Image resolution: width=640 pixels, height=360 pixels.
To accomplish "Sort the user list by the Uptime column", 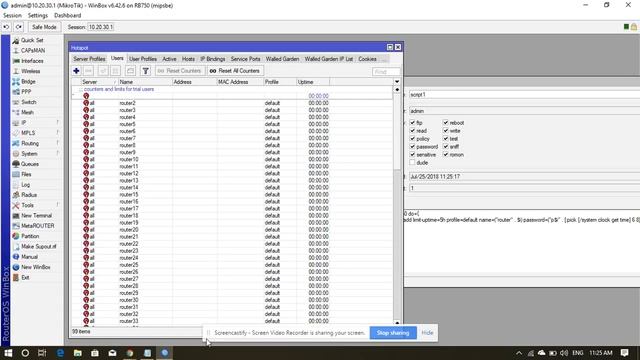I will click(313, 82).
